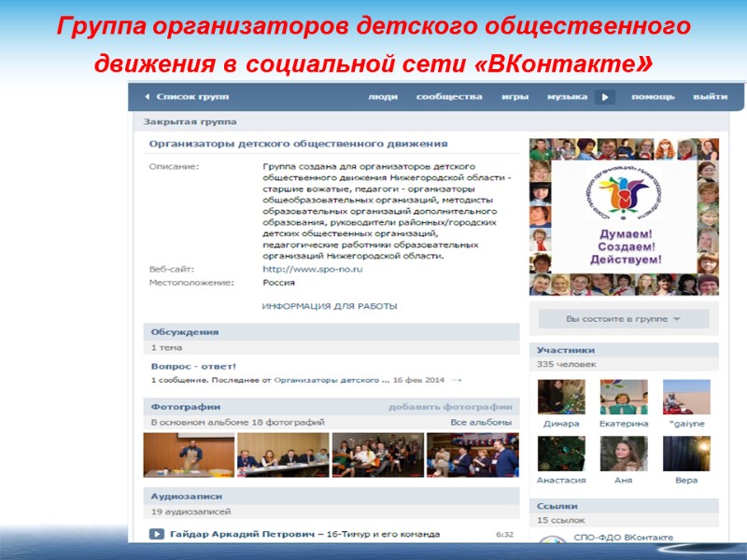
Task: Go back to Список групп
Action: [187, 97]
